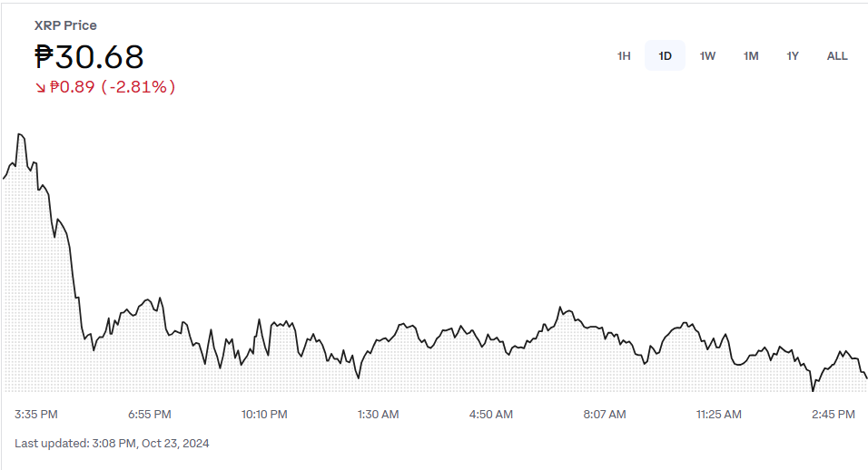Click the -2.81% change percentage
Viewport: 868px width, 470px height.
pyautogui.click(x=138, y=87)
